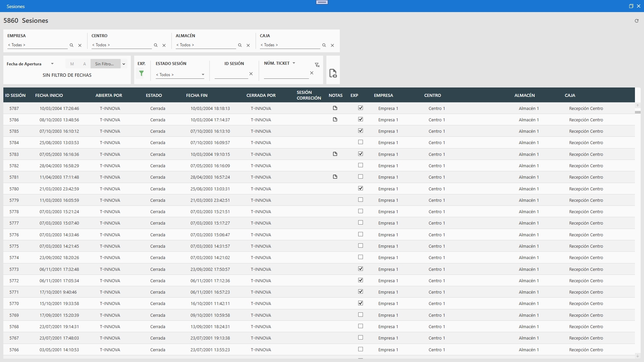Toggle EXP checkbox for session 5779
The width and height of the screenshot is (644, 362).
point(361,200)
